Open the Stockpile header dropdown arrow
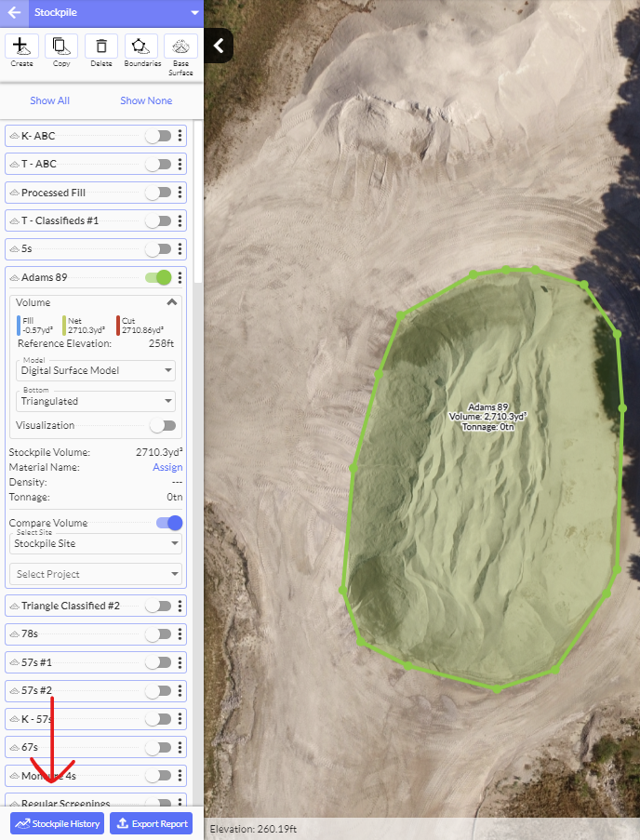This screenshot has height=840, width=640. tap(194, 13)
